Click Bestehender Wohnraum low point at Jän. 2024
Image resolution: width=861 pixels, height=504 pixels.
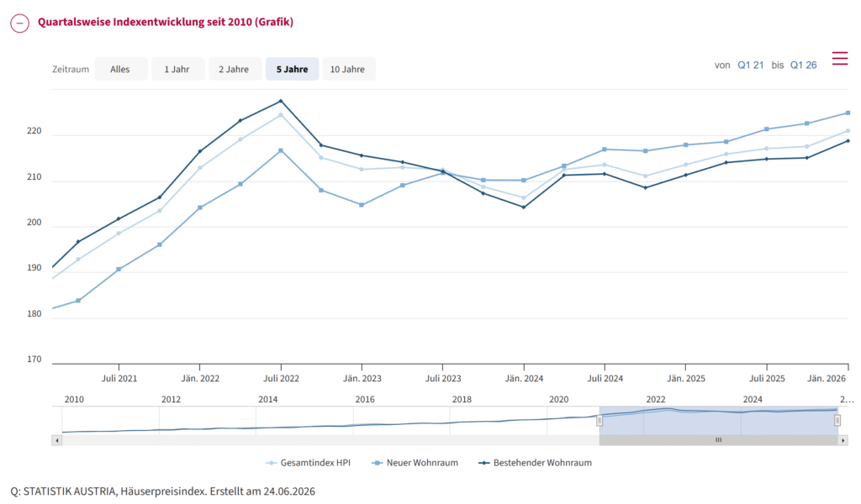pos(524,207)
